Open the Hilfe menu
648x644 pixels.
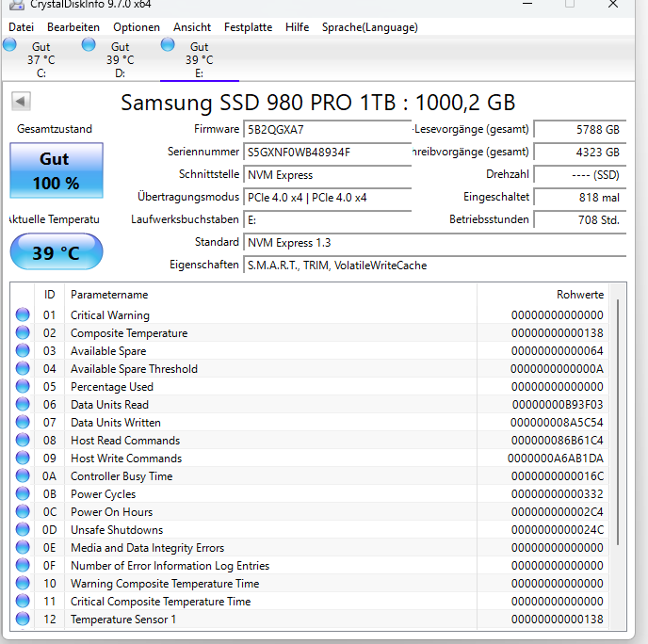[297, 27]
